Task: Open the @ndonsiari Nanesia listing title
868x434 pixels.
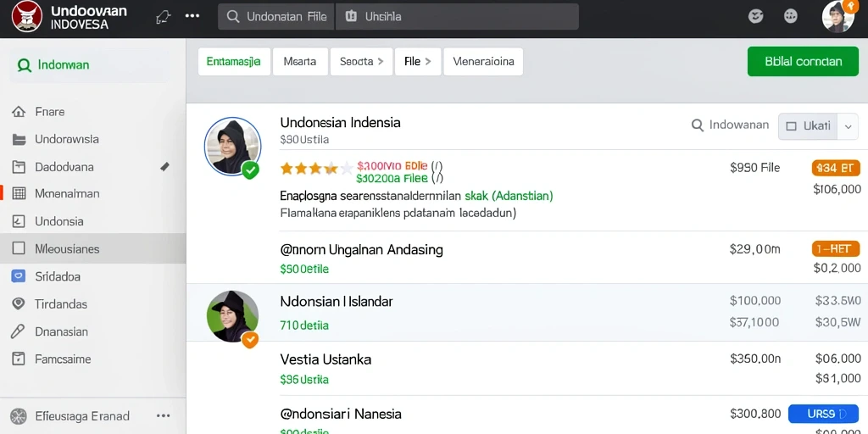Action: click(341, 414)
